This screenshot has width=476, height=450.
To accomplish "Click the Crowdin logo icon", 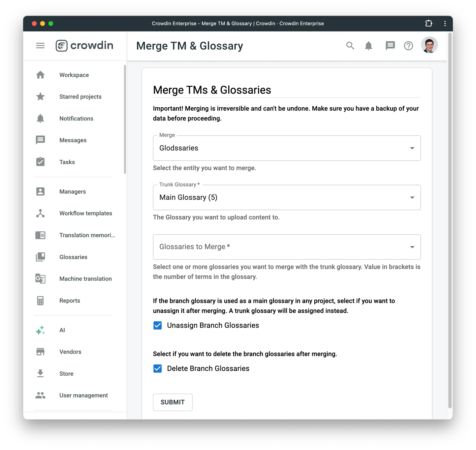I will pos(62,45).
